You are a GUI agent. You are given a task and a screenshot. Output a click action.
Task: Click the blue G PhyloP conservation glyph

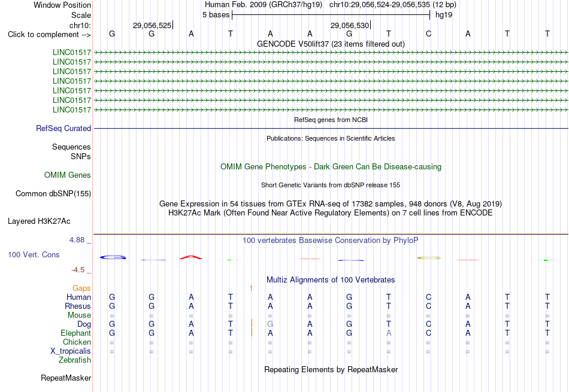(x=113, y=257)
